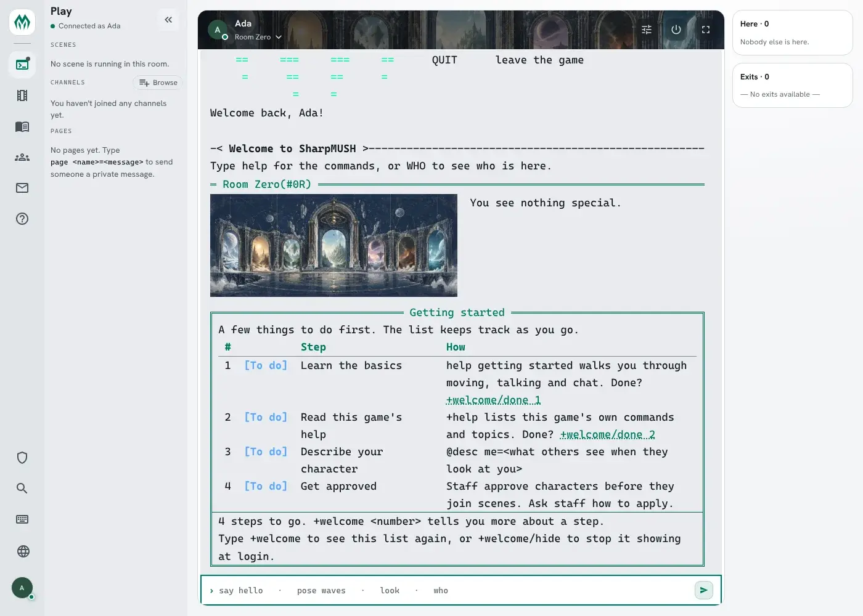Click "You see nothing special." text

546,203
